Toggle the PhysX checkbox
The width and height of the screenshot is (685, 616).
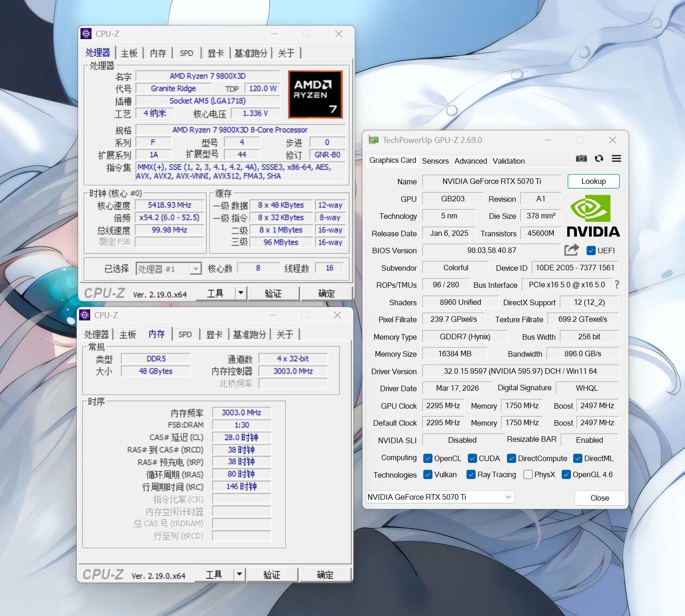[528, 474]
